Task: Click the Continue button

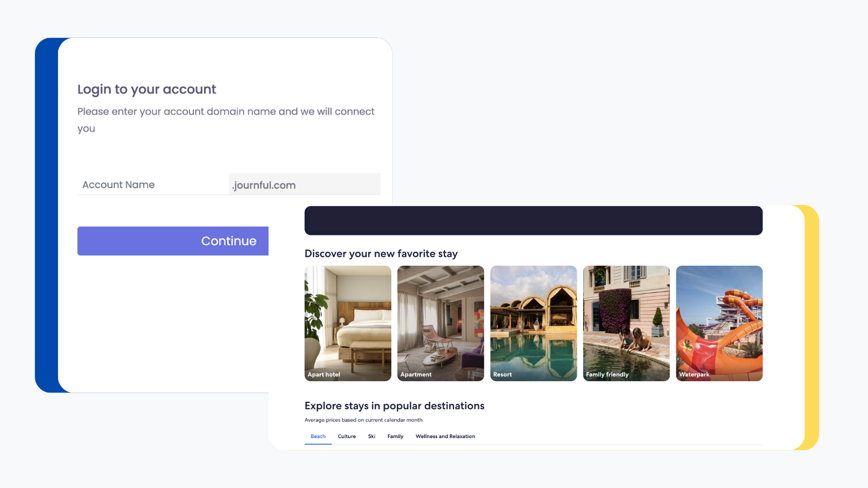Action: pos(173,241)
